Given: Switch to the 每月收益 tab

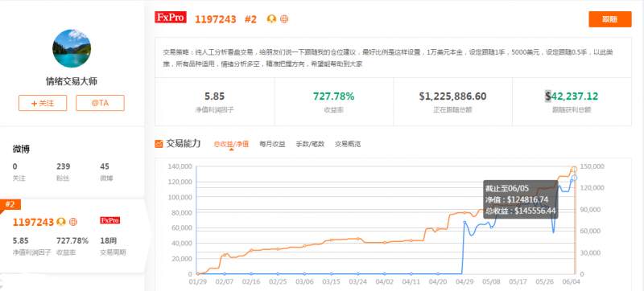Looking at the screenshot, I should 272,144.
